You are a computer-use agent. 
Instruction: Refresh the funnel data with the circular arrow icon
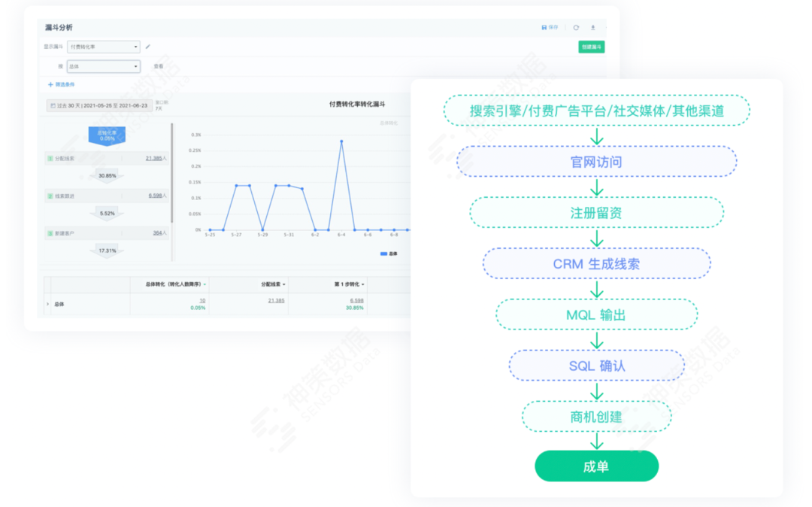point(576,27)
